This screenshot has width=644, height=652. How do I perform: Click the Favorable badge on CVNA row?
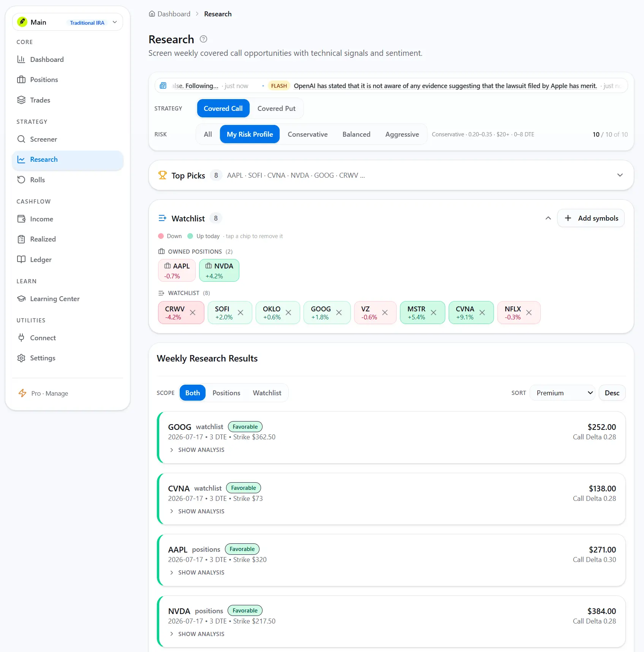(244, 488)
